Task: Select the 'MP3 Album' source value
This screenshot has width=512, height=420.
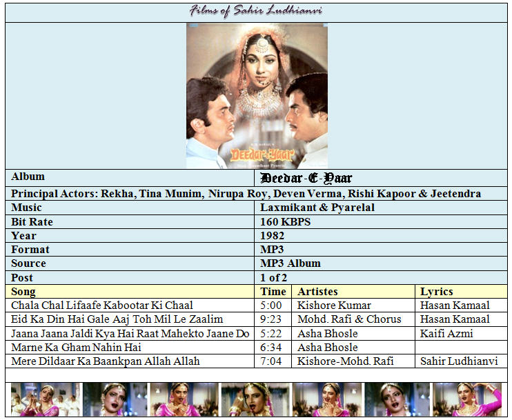Action: (291, 263)
